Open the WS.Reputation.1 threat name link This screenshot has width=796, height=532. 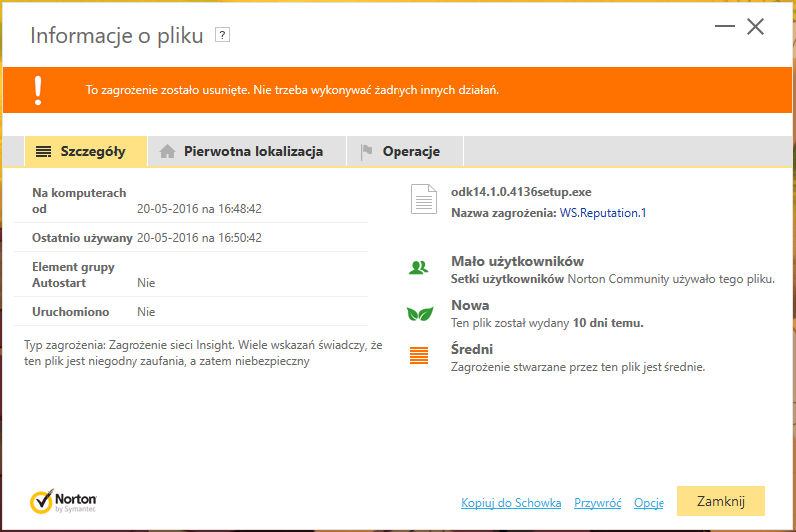point(603,213)
